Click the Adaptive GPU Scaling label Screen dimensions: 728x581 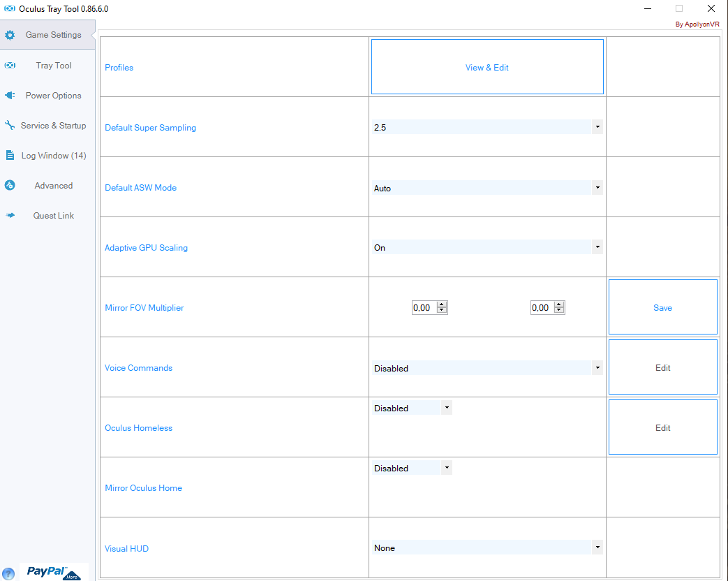pyautogui.click(x=147, y=247)
